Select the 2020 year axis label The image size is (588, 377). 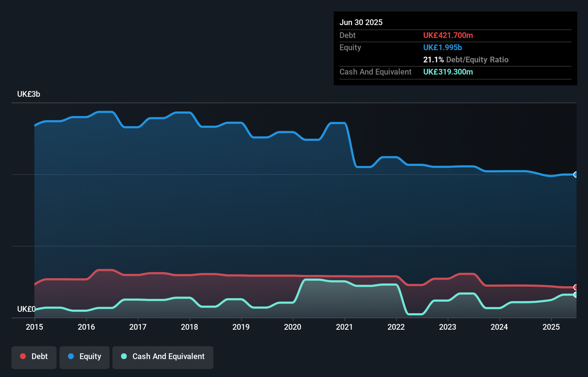coord(292,327)
